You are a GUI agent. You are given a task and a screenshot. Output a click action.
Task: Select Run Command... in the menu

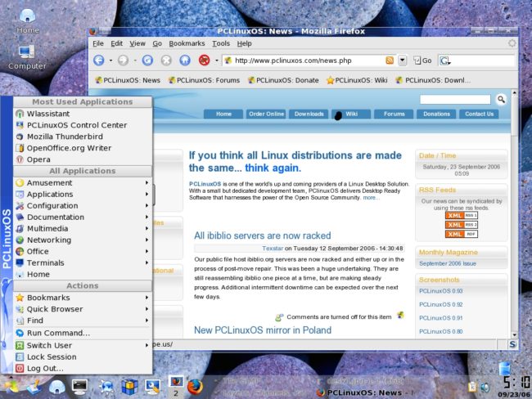coord(83,333)
